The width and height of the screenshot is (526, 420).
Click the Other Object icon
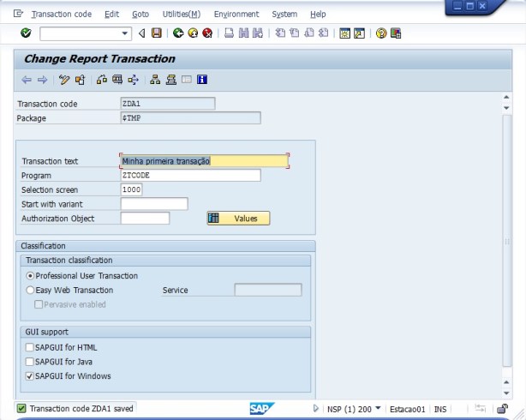click(81, 80)
